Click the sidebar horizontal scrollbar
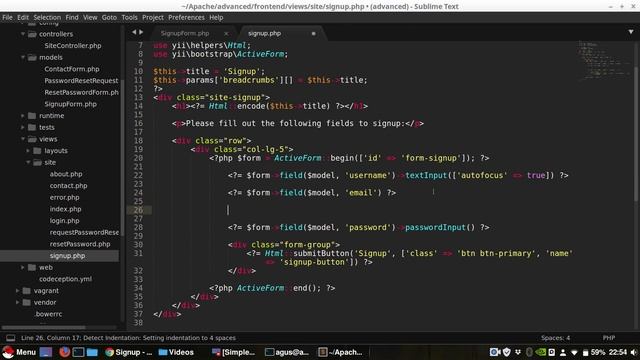The height and width of the screenshot is (360, 640). (x=43, y=327)
